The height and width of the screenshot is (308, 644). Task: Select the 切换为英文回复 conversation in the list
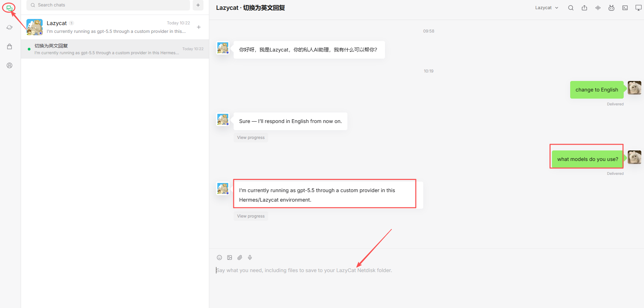tap(115, 49)
